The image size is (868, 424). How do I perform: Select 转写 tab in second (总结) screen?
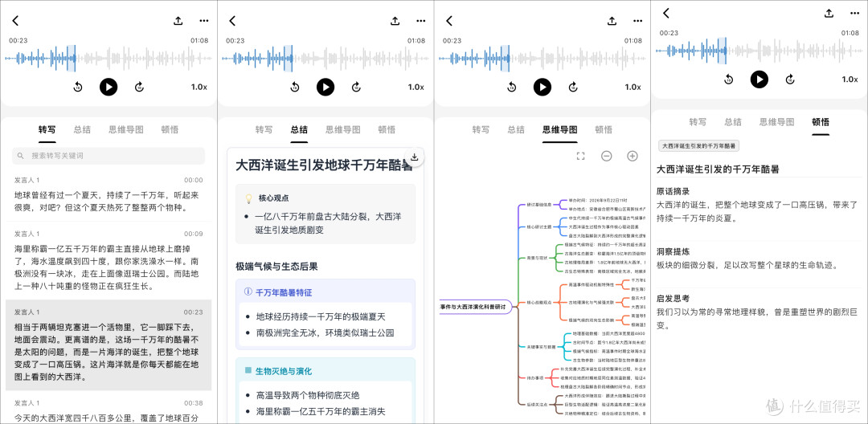coord(264,129)
